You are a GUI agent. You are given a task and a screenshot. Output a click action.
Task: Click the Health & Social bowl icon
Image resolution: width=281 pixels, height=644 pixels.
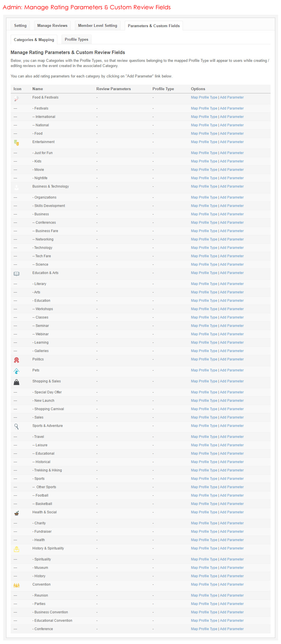16,513
